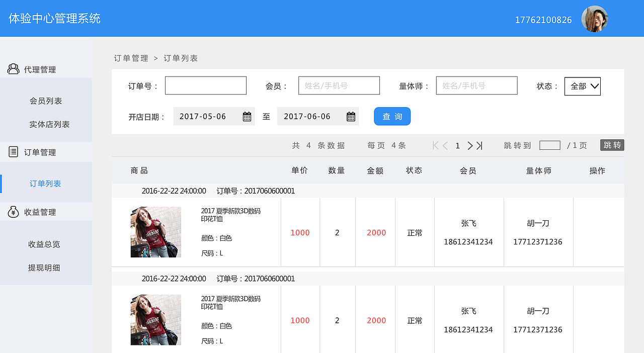The image size is (644, 353).
Task: Click the first T-shirt product thumbnail
Action: click(155, 232)
